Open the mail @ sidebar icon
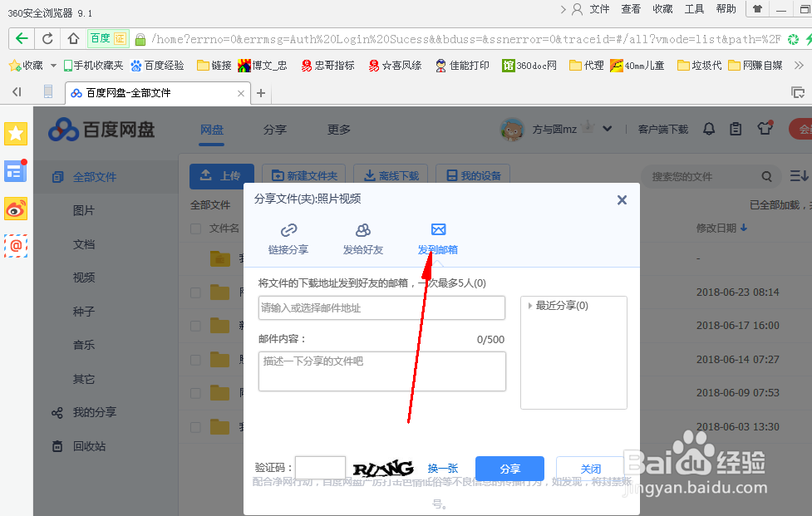 click(x=16, y=246)
